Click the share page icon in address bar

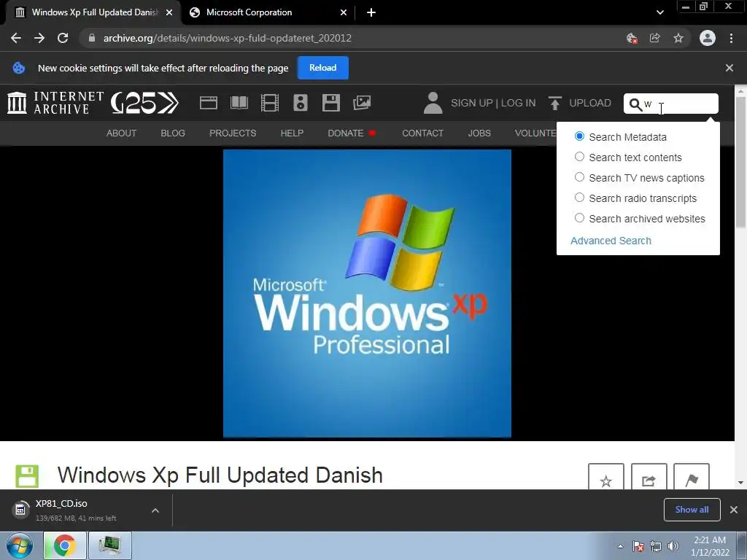[x=655, y=38]
